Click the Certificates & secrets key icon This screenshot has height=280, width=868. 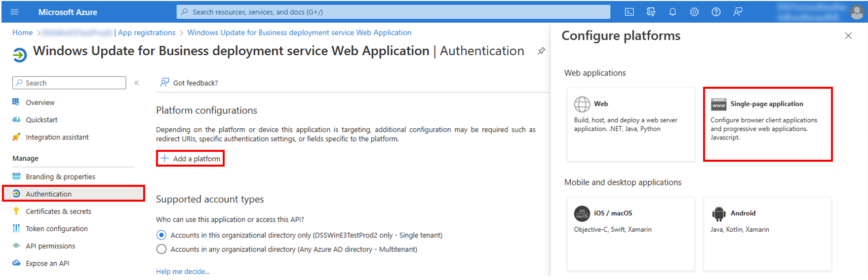[16, 211]
